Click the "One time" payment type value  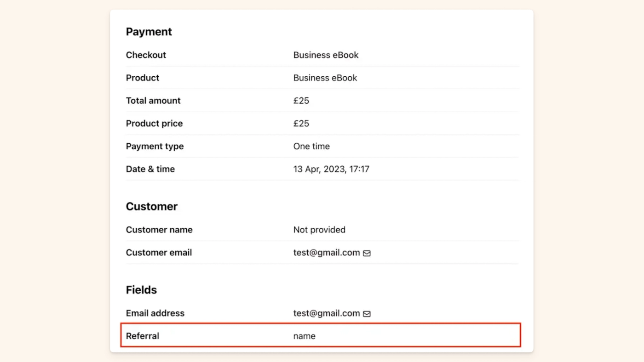point(311,147)
